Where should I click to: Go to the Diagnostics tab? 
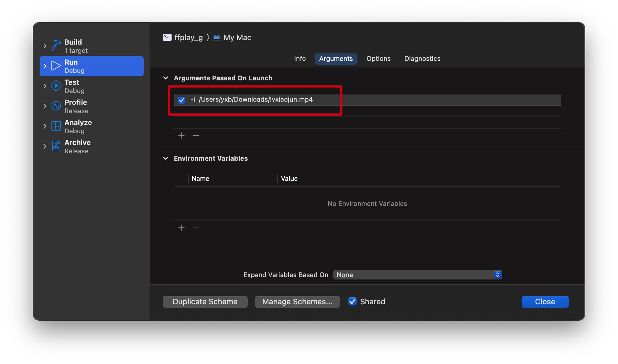click(x=422, y=58)
